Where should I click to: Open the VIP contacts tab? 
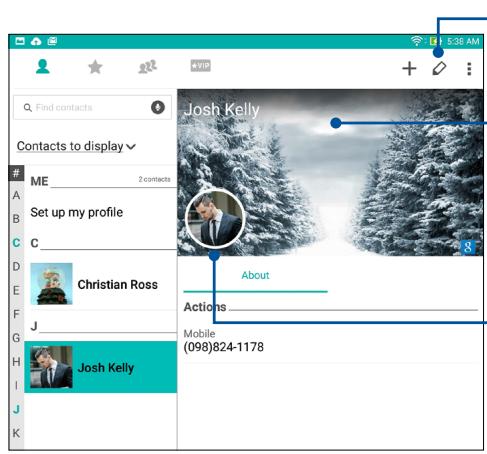(x=200, y=66)
